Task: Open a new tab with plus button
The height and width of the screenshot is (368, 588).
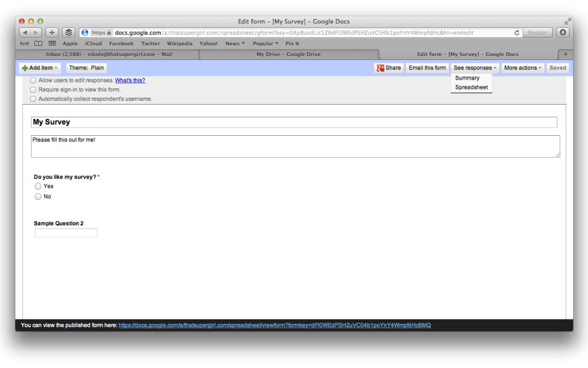Action: [566, 54]
